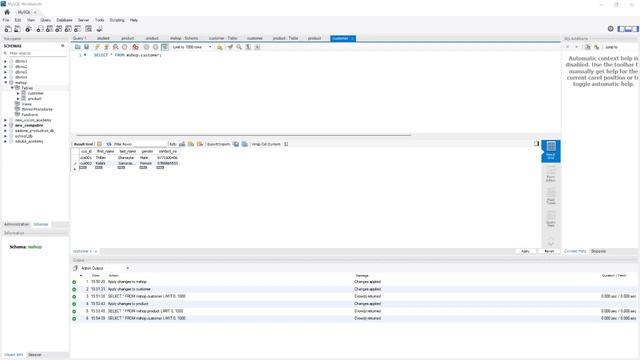Click commit transaction icon
Viewport: 640px width, 360px height.
[x=146, y=47]
